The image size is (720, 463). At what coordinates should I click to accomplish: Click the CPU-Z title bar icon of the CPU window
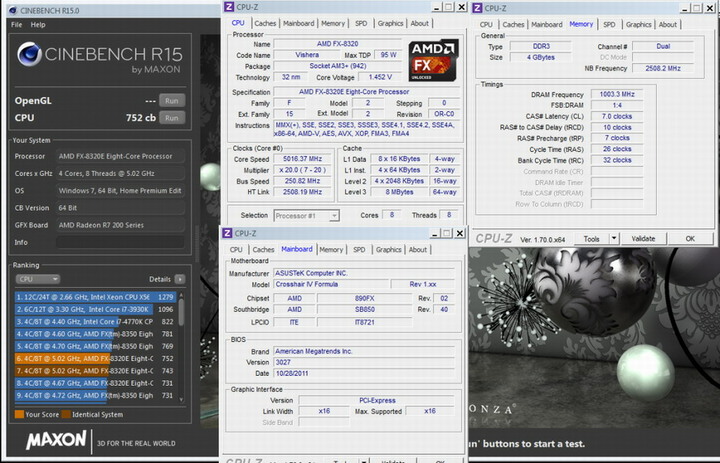tap(229, 7)
